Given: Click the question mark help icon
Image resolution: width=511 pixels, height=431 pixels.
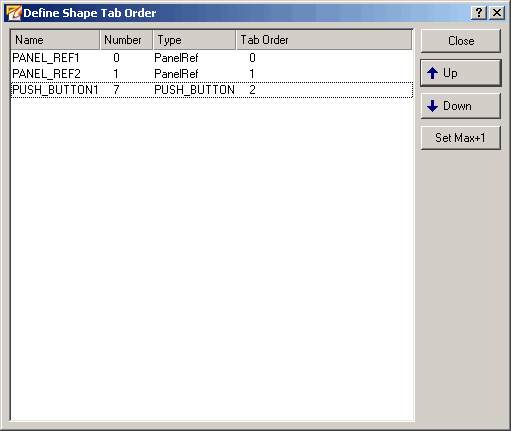Looking at the screenshot, I should coord(479,13).
